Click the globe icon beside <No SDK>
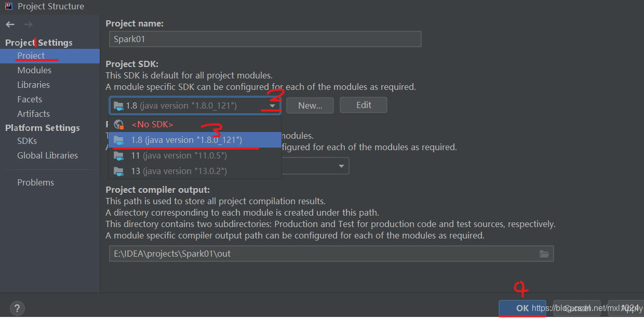 point(118,124)
